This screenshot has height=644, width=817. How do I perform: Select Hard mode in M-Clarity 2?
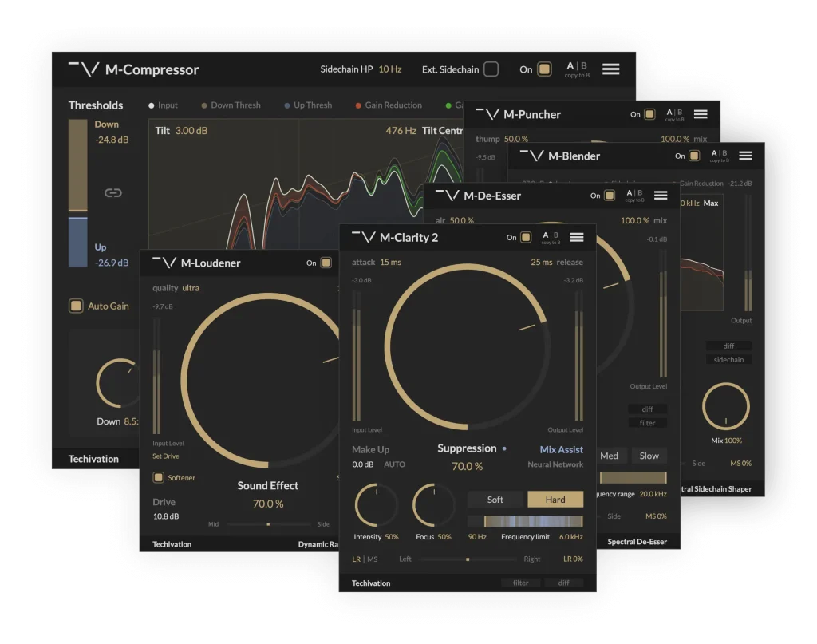pyautogui.click(x=555, y=500)
